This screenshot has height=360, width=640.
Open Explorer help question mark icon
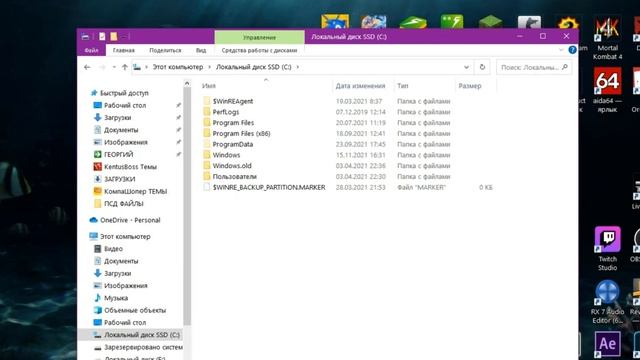tap(572, 50)
